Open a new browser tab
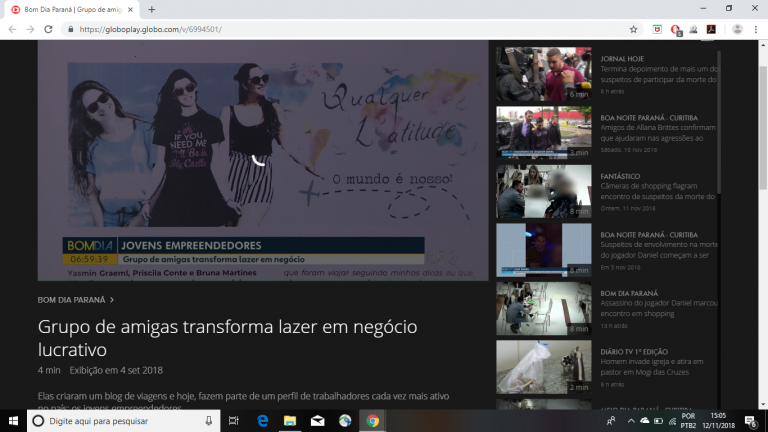The width and height of the screenshot is (768, 432). (x=151, y=9)
